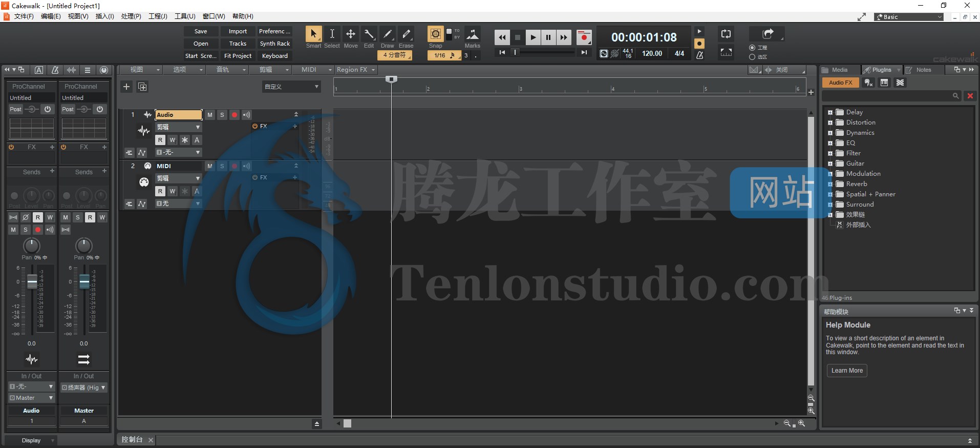Toggle the Snap to grid button
980x448 pixels.
click(x=435, y=34)
